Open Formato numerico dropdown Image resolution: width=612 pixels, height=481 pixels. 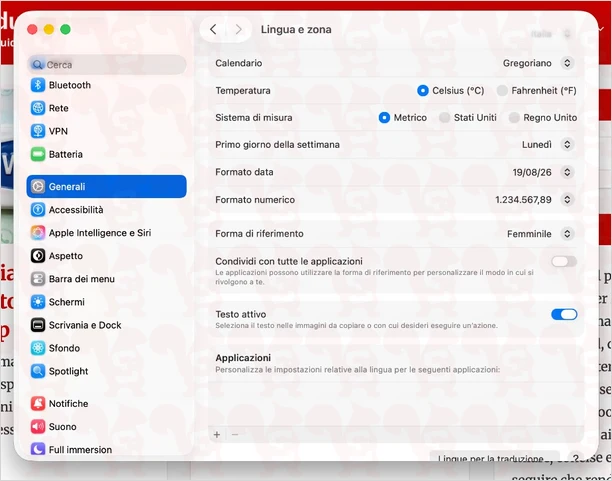click(x=567, y=200)
